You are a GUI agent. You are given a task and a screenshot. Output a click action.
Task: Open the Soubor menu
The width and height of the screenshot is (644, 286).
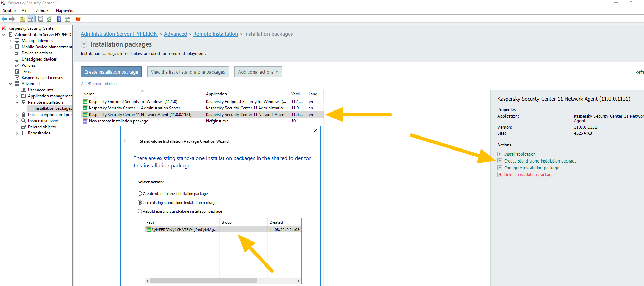pyautogui.click(x=10, y=11)
